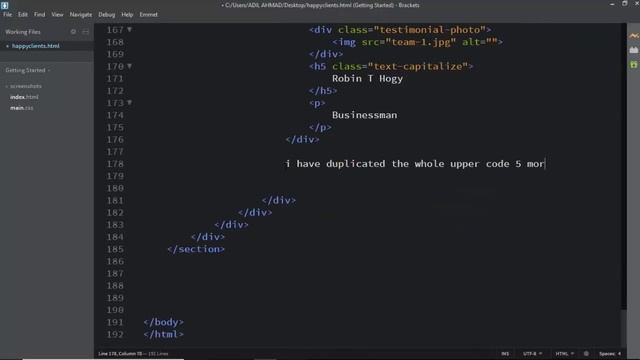This screenshot has width=640, height=360.
Task: Open the Debug menu
Action: [107, 14]
